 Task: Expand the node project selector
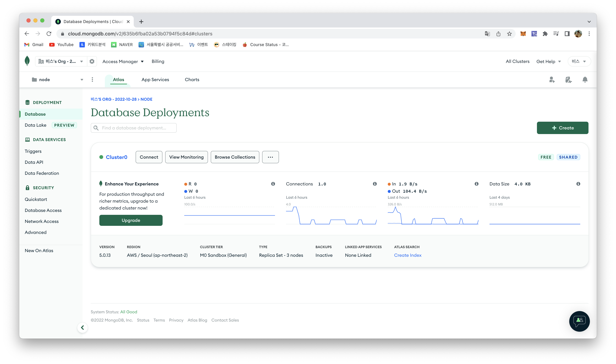(x=57, y=79)
